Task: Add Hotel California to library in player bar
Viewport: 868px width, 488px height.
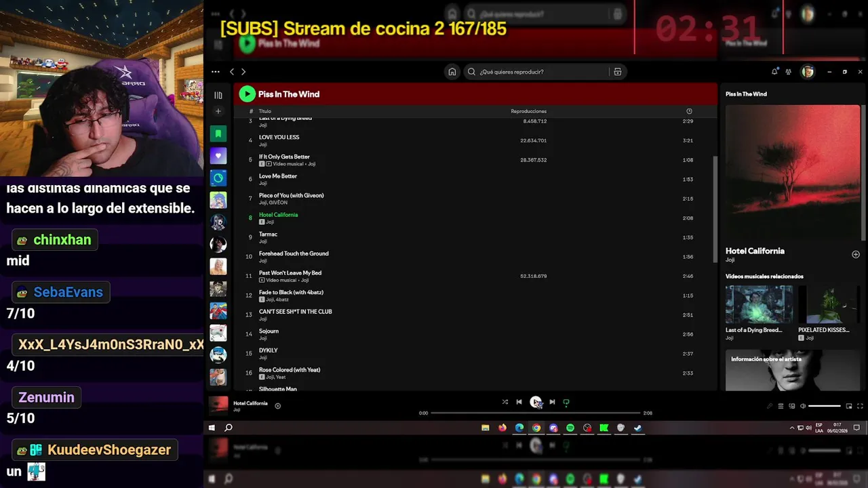Action: tap(277, 406)
